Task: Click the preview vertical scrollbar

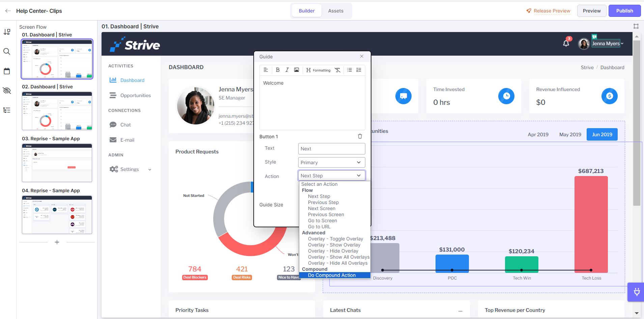Action: (x=637, y=123)
